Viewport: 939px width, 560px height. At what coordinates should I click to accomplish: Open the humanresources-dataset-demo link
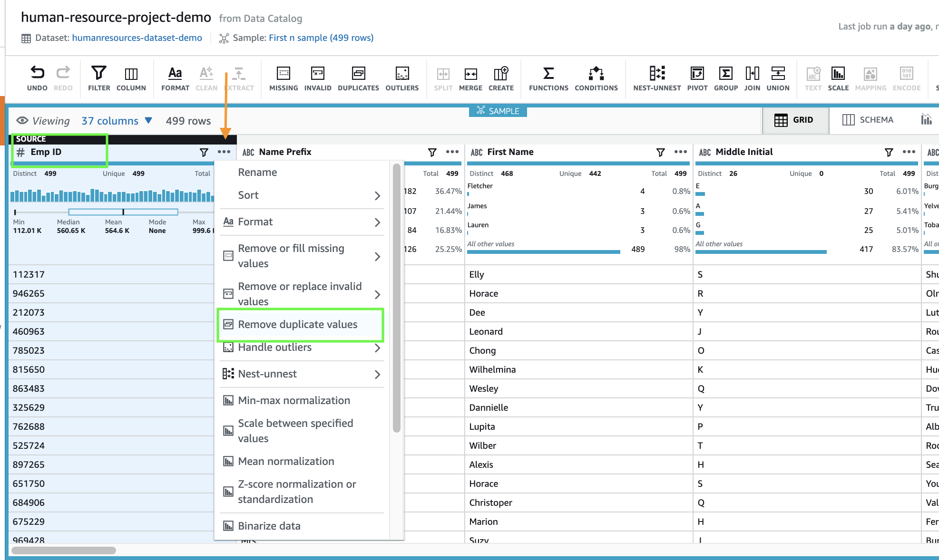pos(137,38)
